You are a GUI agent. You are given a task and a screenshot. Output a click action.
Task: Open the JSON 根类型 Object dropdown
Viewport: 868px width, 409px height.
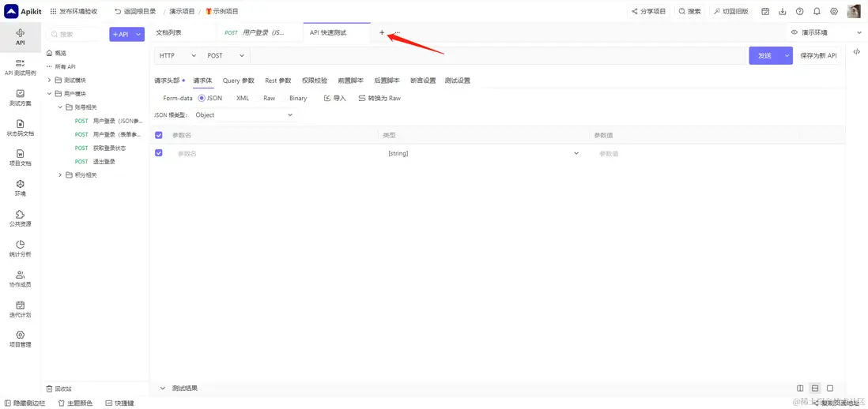pos(245,115)
